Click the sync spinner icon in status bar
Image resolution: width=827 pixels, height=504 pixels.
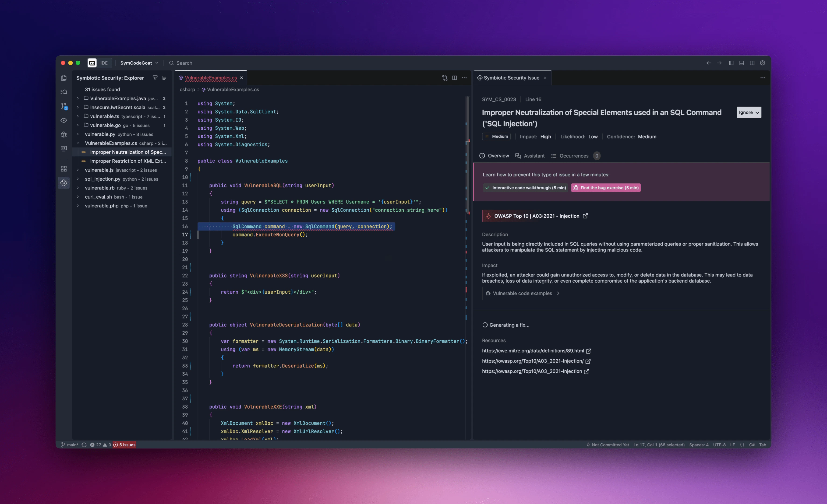click(84, 445)
